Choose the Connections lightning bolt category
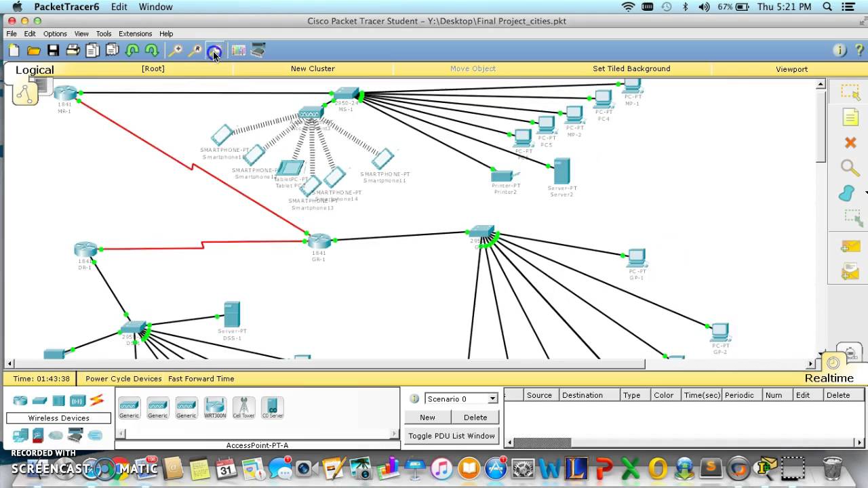This screenshot has width=868, height=488. (x=96, y=401)
